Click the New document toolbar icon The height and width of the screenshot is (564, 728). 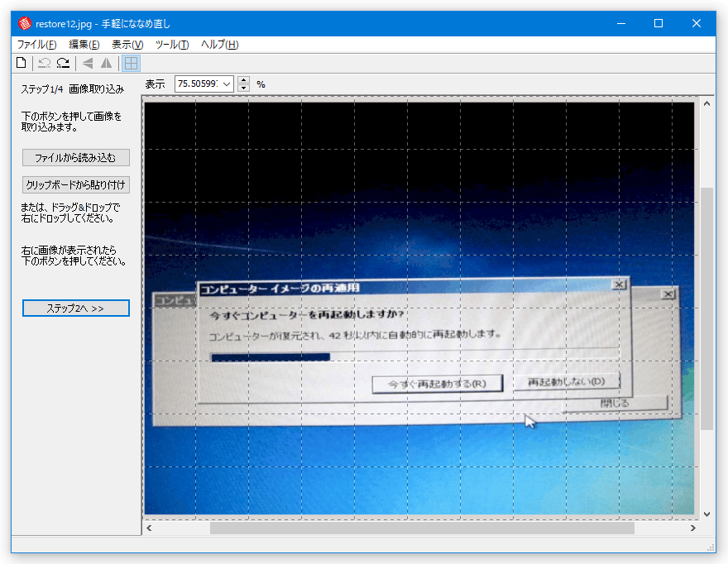pos(21,63)
